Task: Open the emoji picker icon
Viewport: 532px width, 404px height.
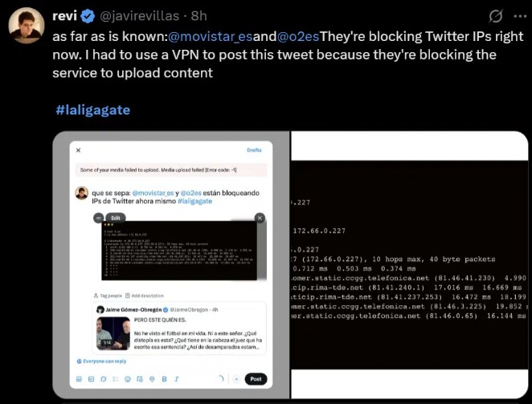Action: click(x=128, y=379)
